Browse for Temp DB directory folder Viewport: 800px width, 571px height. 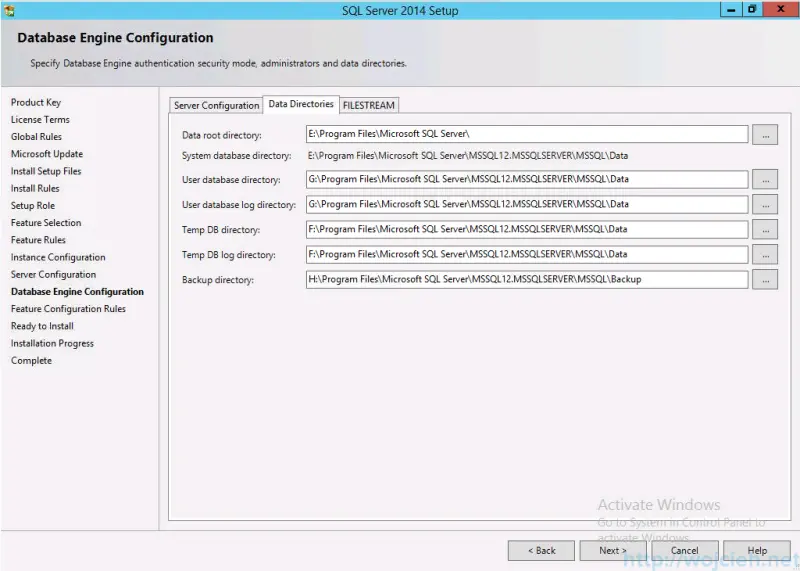pos(765,230)
